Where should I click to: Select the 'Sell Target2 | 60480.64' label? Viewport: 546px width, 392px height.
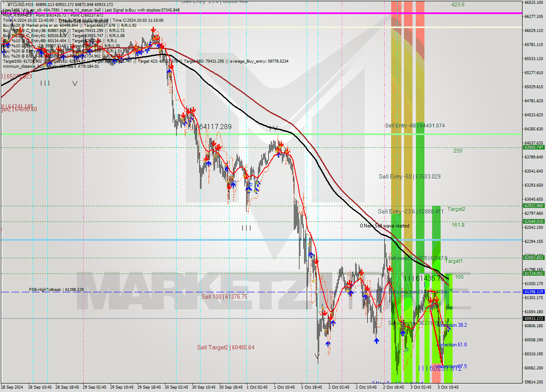226,348
